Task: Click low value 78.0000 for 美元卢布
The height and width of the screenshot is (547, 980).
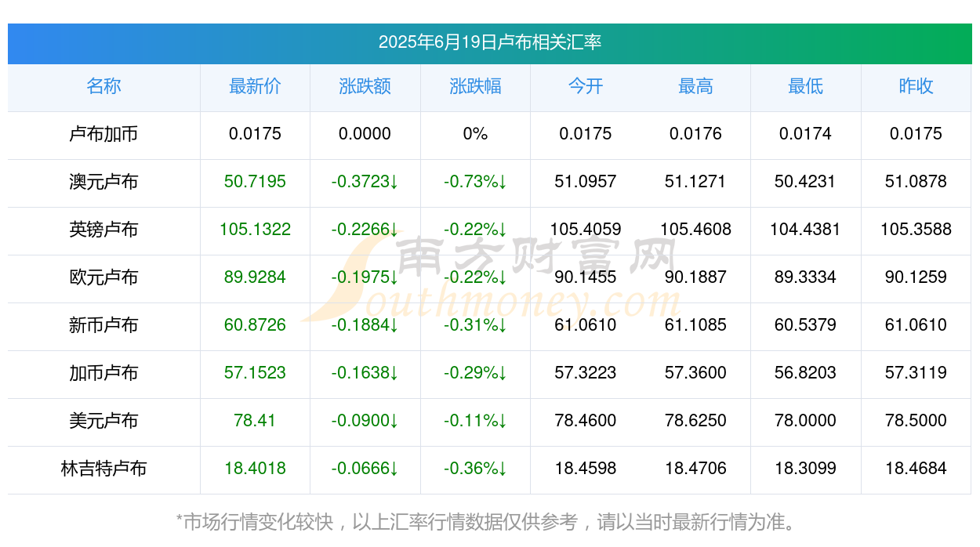Action: [806, 421]
